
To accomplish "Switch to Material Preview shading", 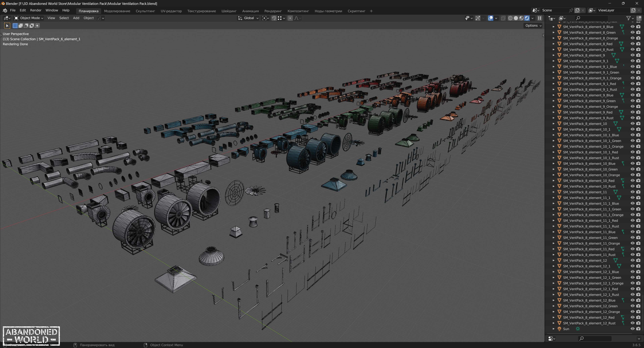I will point(521,18).
